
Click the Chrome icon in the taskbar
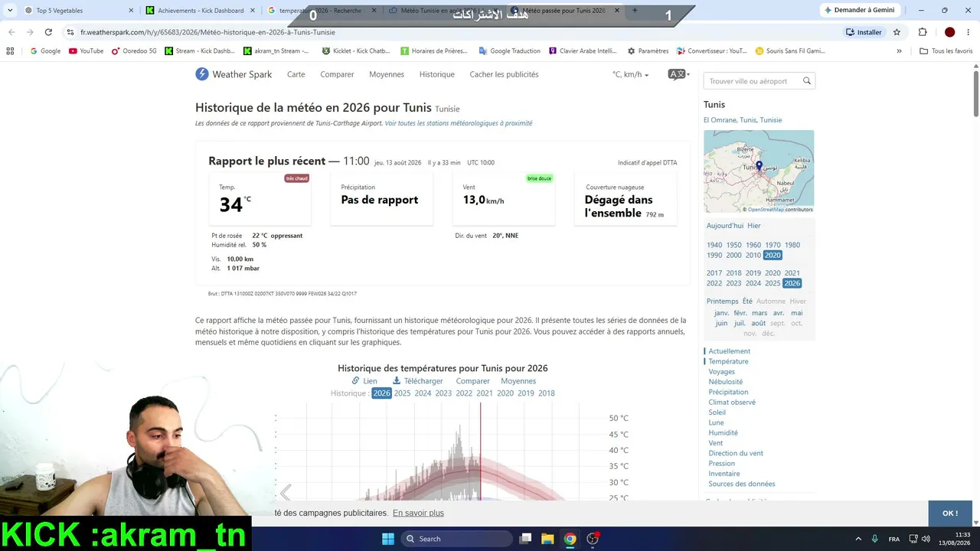click(570, 539)
